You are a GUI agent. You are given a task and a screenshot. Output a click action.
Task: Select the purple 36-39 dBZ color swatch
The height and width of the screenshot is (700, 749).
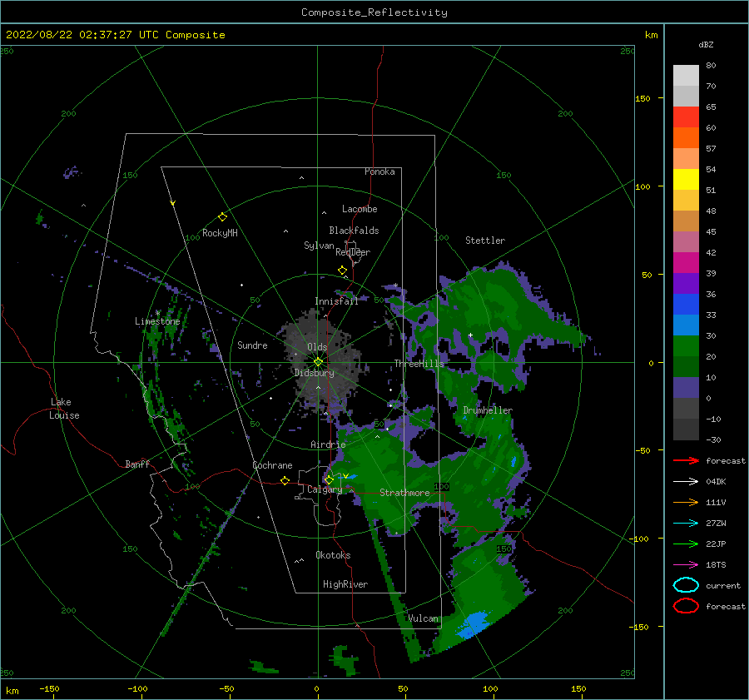(686, 284)
